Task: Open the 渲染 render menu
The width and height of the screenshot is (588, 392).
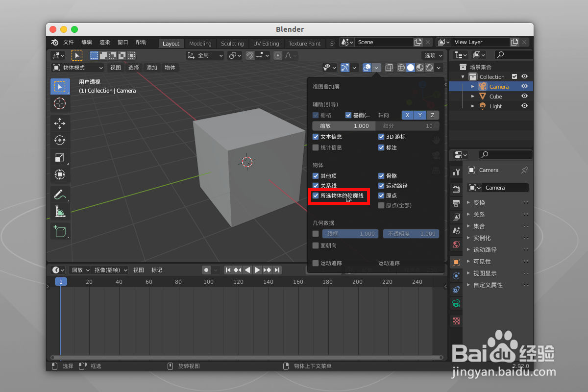Action: point(105,43)
